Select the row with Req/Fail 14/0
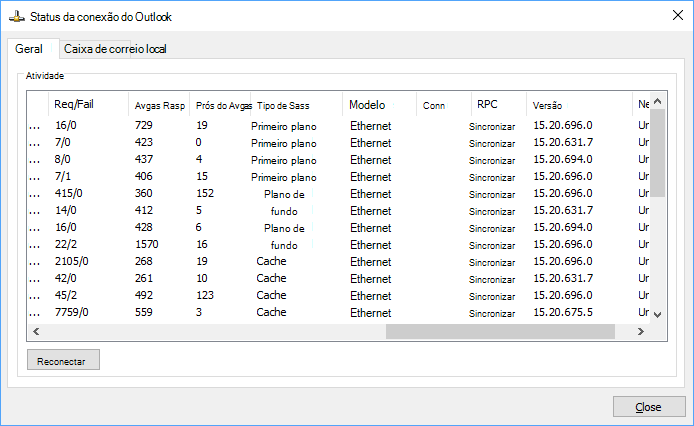This screenshot has height=426, width=694. (338, 210)
